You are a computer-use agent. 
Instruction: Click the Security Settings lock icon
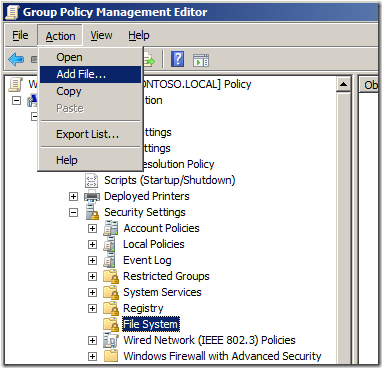pyautogui.click(x=92, y=212)
